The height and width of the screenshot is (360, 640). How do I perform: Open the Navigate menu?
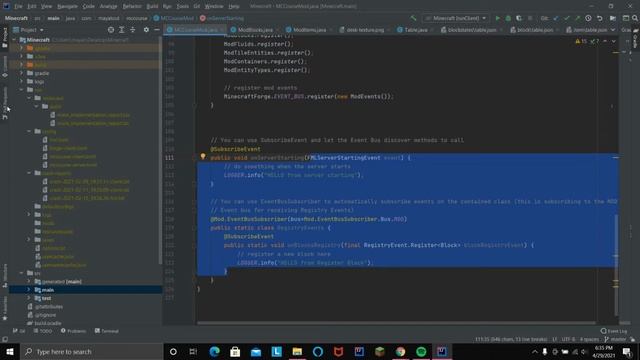(67, 7)
